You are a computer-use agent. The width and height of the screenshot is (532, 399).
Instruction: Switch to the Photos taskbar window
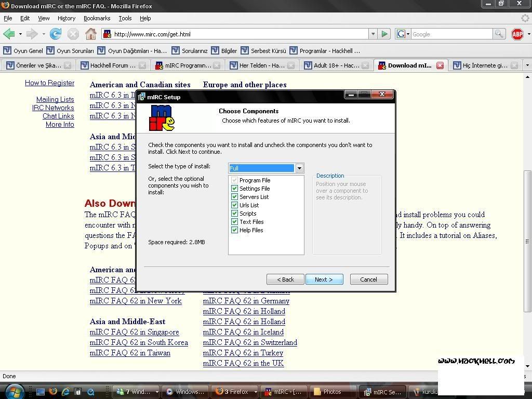point(332,392)
